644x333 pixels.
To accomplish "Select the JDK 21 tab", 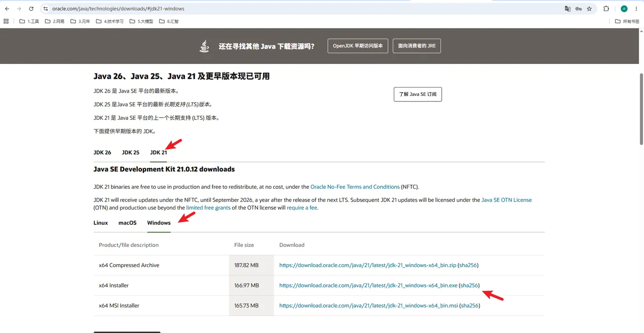I will pos(158,152).
